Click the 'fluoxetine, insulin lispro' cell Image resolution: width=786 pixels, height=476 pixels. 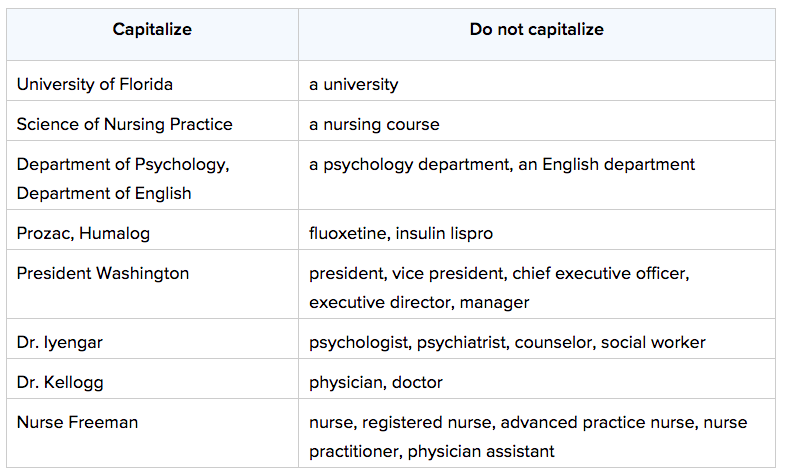(537, 229)
